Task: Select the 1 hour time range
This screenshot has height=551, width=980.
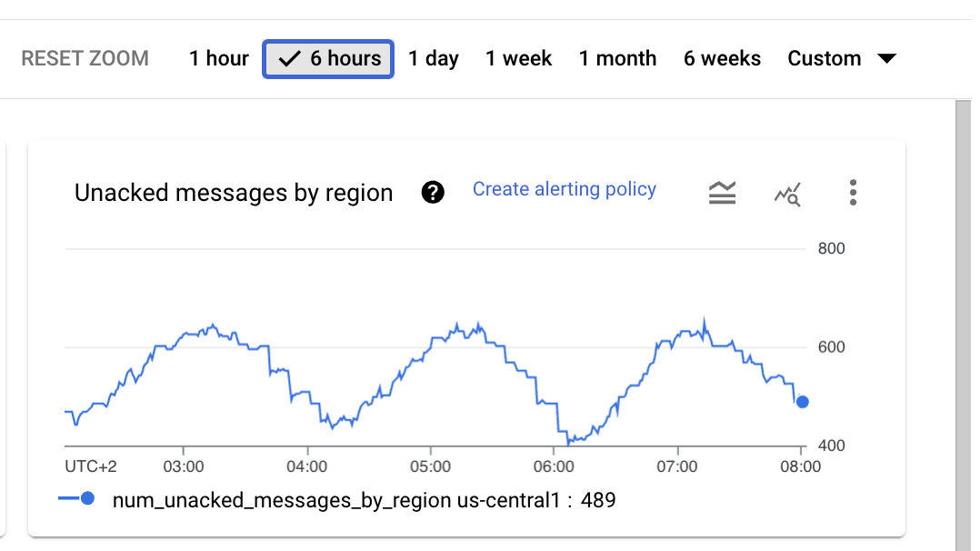Action: [218, 58]
